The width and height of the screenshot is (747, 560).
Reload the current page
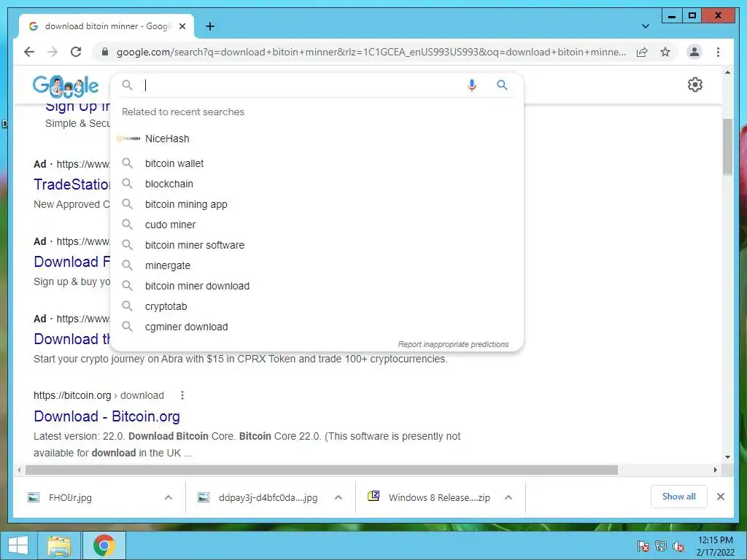click(76, 52)
